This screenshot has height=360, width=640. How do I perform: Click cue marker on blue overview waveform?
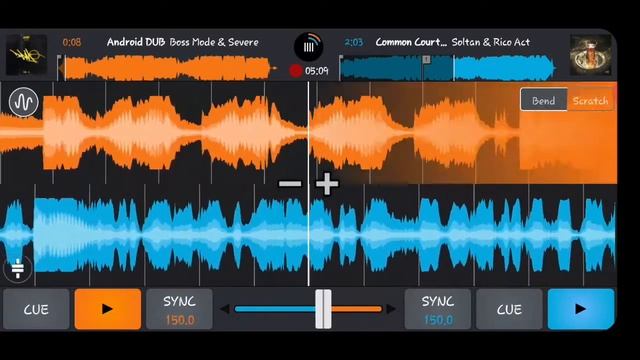point(426,60)
